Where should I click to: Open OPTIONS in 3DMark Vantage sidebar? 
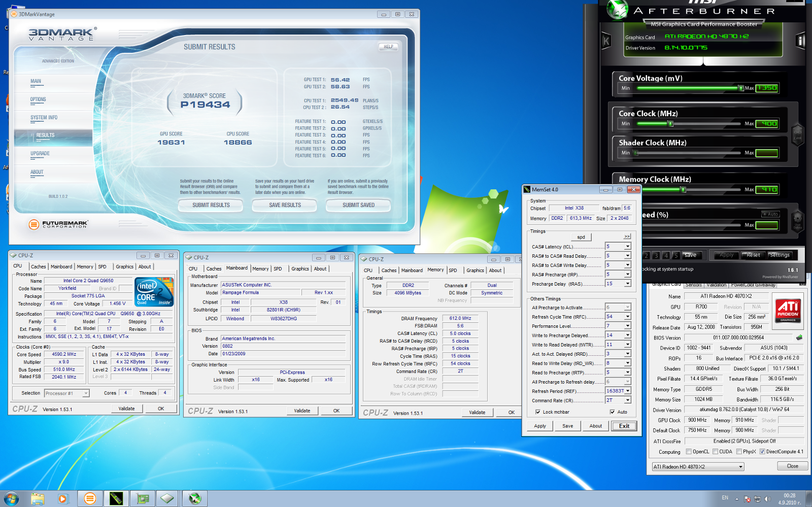point(38,99)
